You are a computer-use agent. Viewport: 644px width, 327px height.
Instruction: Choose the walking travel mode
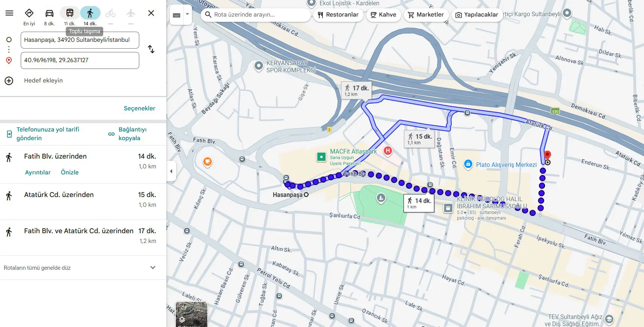[x=90, y=14]
